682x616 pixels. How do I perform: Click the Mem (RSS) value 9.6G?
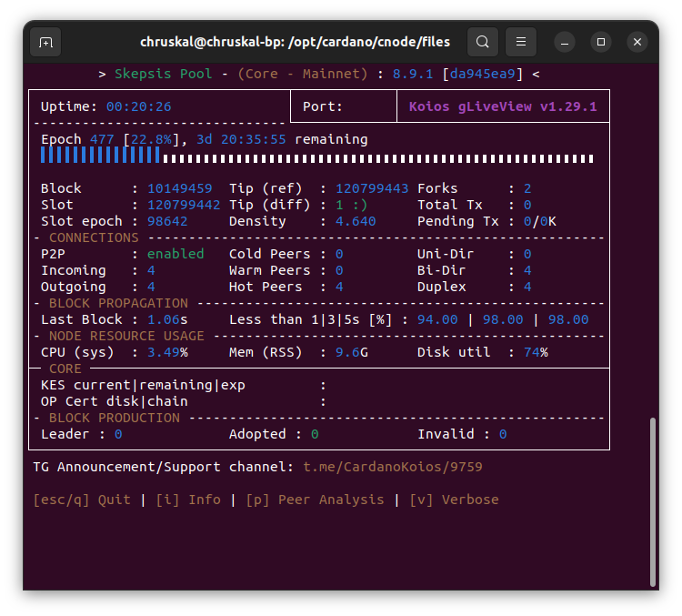click(x=351, y=352)
